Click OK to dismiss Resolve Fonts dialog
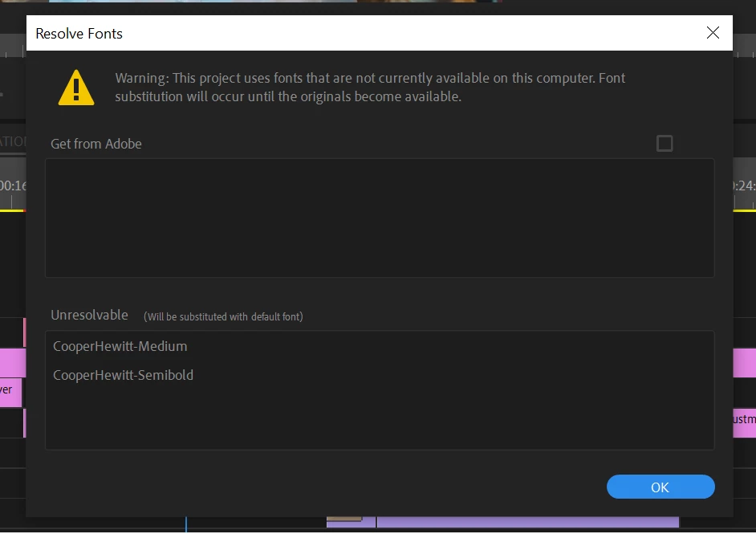 (660, 487)
